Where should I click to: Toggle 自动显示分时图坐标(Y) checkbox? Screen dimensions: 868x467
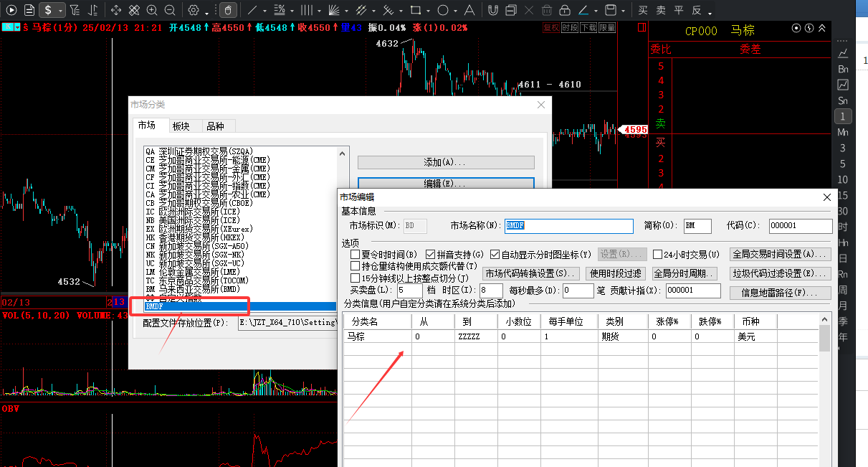495,255
